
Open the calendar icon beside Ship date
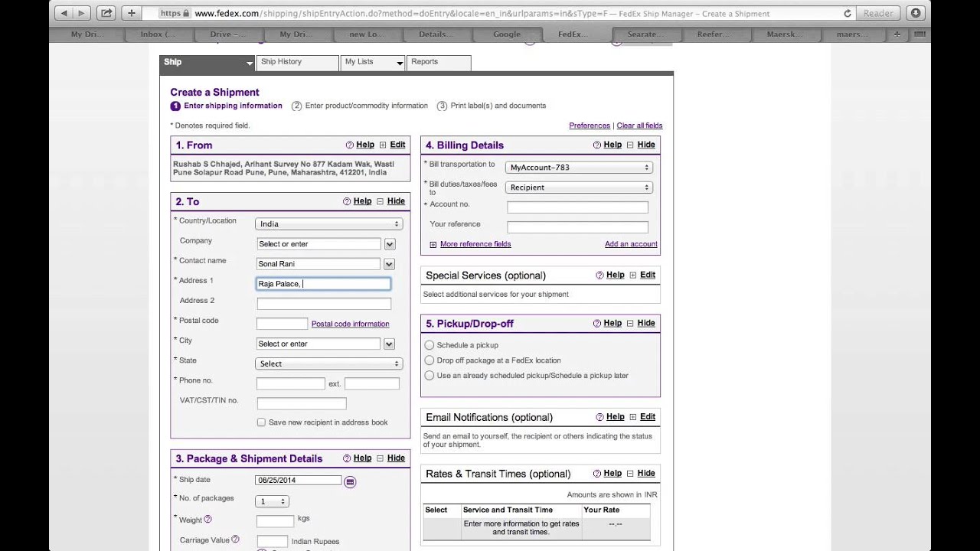coord(350,481)
